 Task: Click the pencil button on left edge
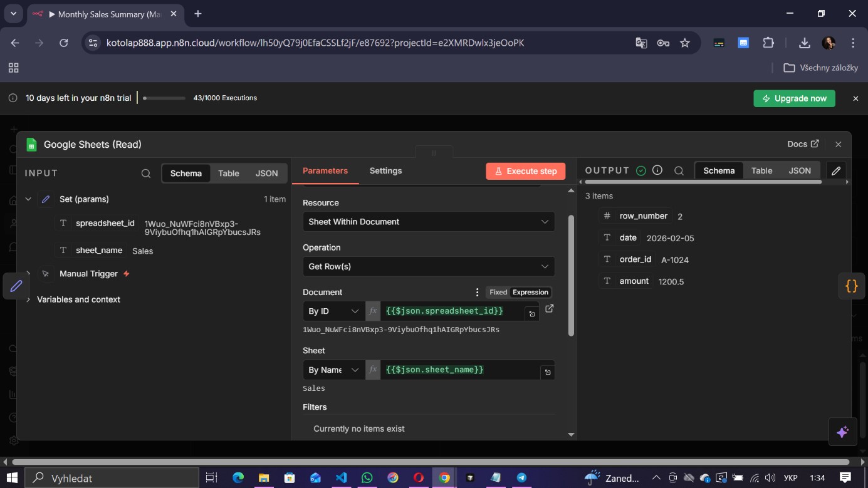pyautogui.click(x=16, y=286)
